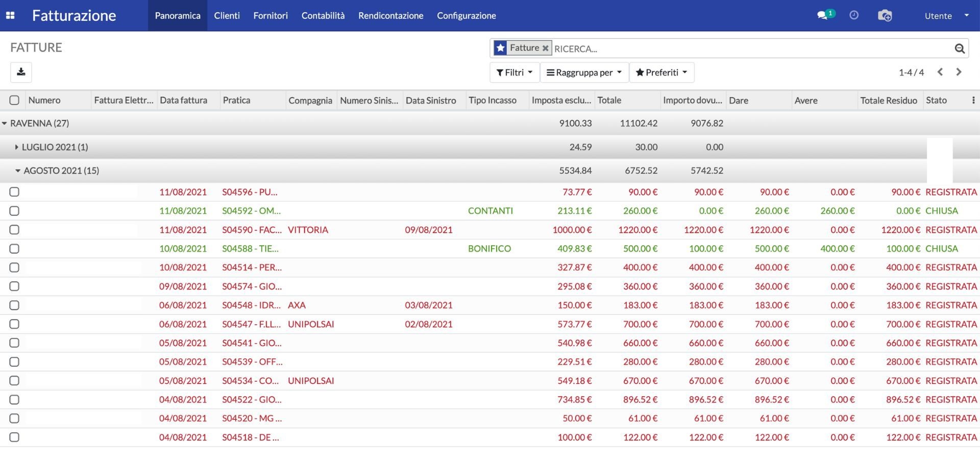Image resolution: width=980 pixels, height=463 pixels.
Task: Open column options via the three-dot icon
Action: (x=974, y=100)
